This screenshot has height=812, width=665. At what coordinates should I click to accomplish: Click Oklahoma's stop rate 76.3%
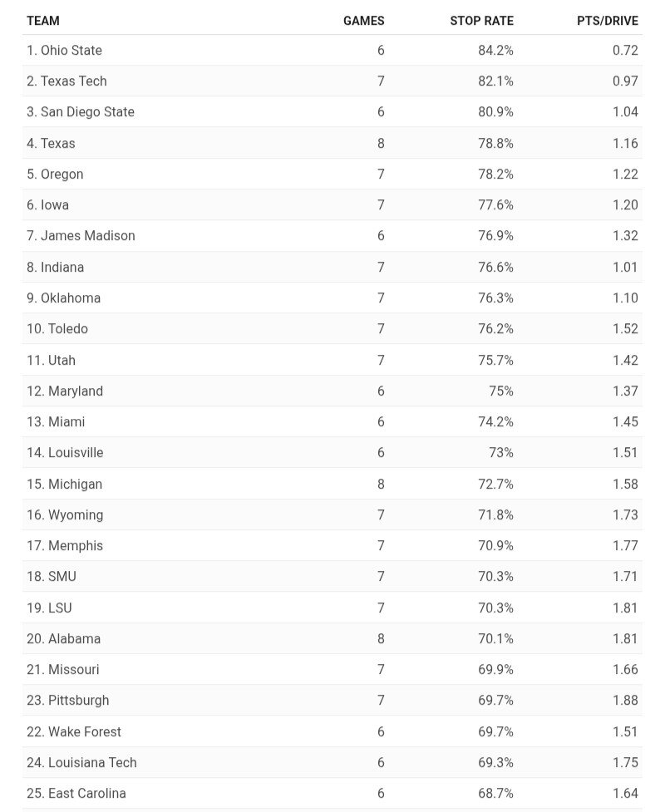495,298
